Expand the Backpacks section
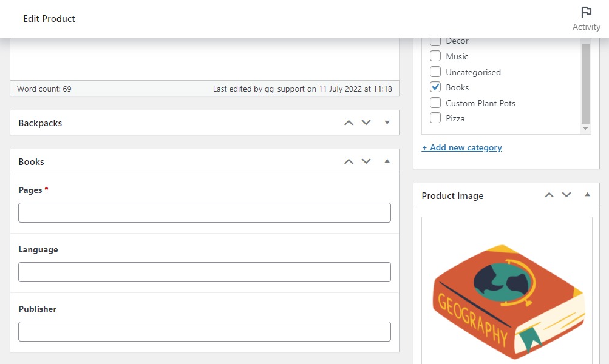 pyautogui.click(x=387, y=122)
